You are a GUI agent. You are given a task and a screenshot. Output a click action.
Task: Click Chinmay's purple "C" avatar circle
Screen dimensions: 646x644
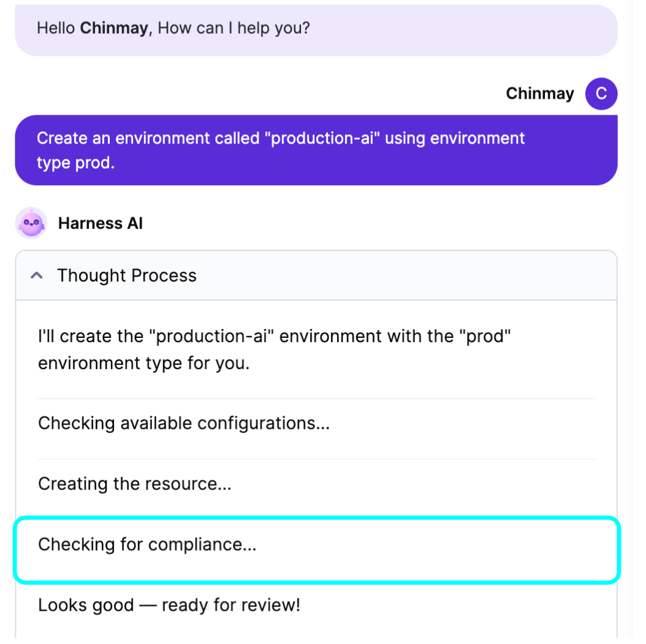click(601, 94)
